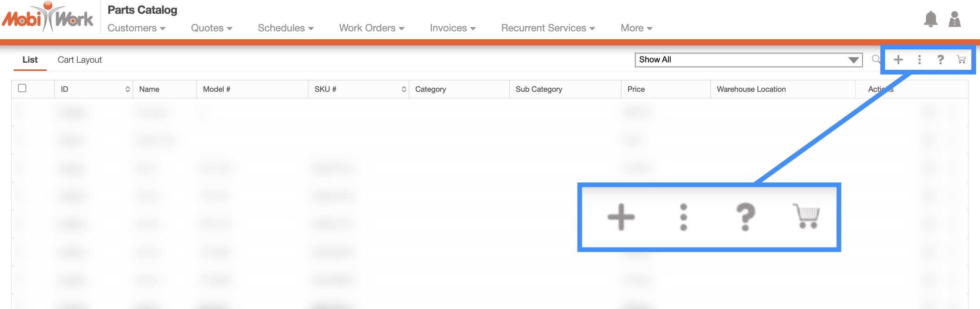Select the List tab
The width and height of the screenshot is (980, 309).
30,60
